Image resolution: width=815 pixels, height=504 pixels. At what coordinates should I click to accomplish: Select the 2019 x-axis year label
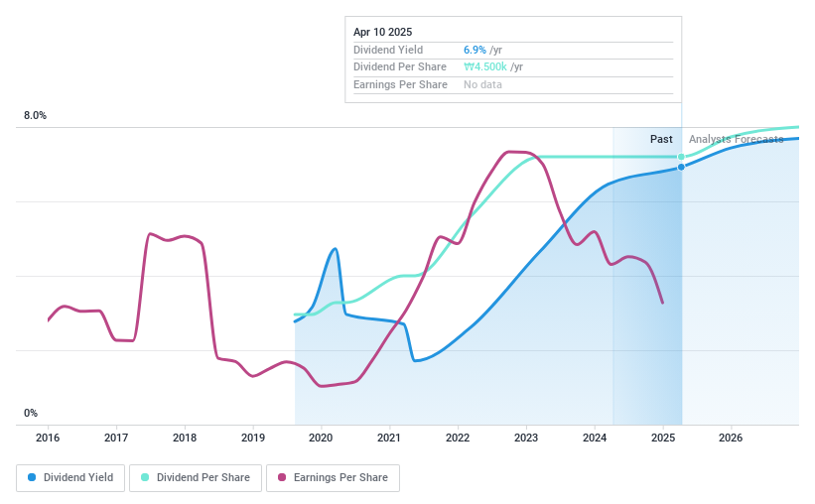(252, 438)
